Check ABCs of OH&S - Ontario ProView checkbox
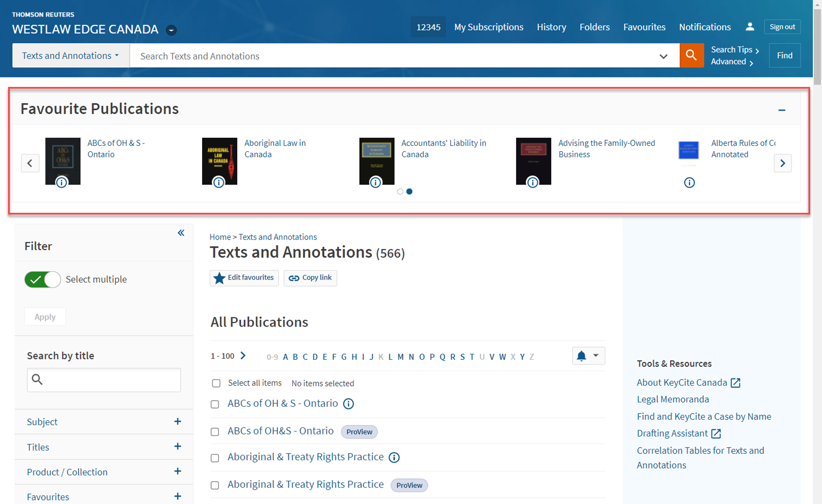This screenshot has height=504, width=822. coord(215,432)
